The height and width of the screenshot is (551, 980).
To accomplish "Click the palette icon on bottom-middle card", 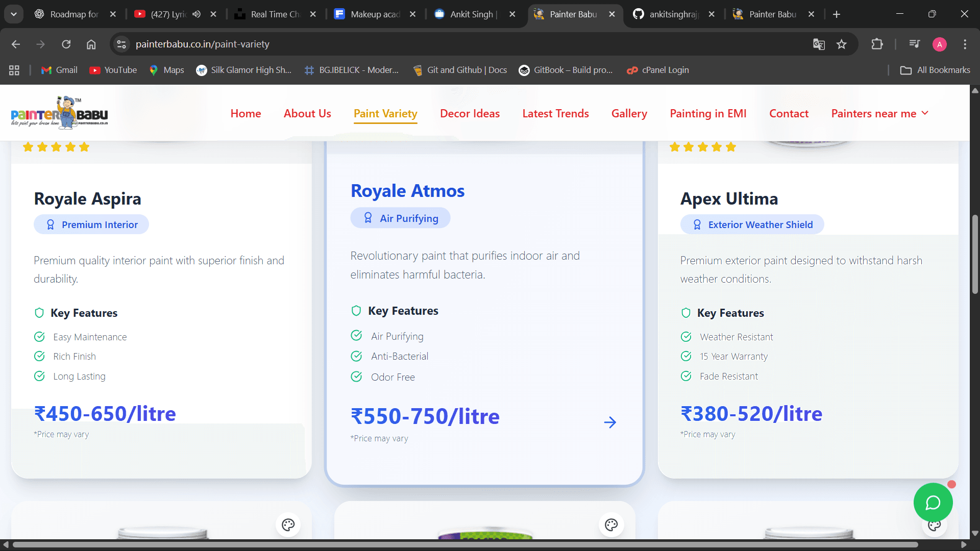I will tap(611, 524).
